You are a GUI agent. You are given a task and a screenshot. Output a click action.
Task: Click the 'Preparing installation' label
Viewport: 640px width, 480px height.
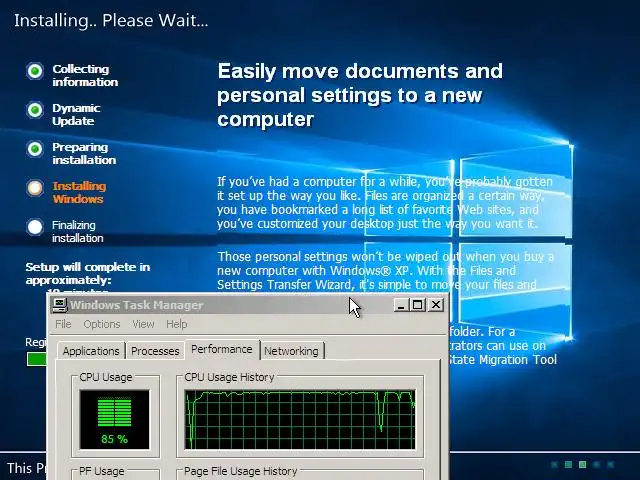click(84, 153)
